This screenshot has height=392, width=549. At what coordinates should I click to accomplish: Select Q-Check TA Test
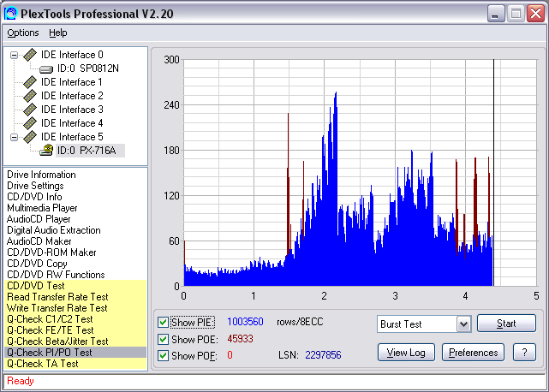75,364
